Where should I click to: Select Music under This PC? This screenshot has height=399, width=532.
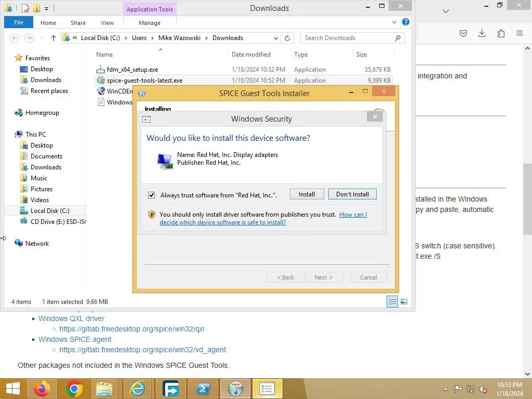click(38, 178)
